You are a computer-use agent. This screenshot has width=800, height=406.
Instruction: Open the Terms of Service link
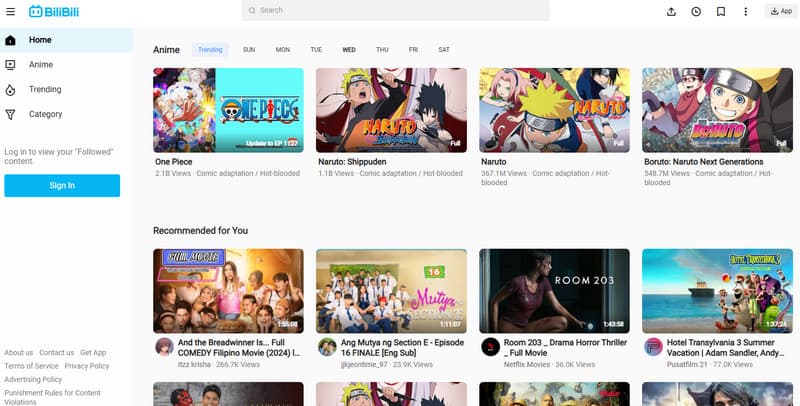tap(31, 366)
